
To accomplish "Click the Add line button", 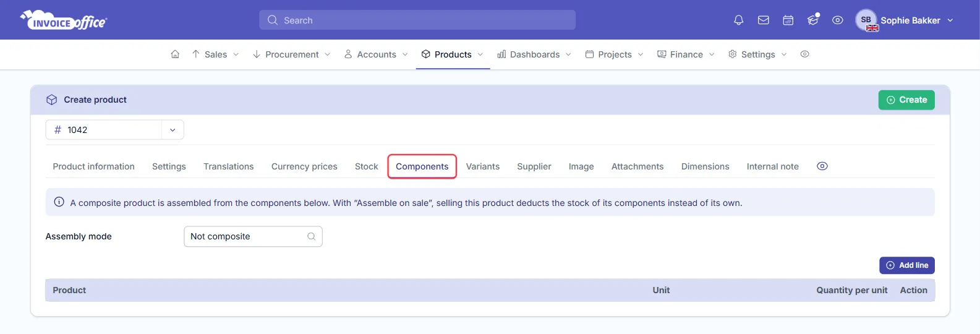I will 907,265.
